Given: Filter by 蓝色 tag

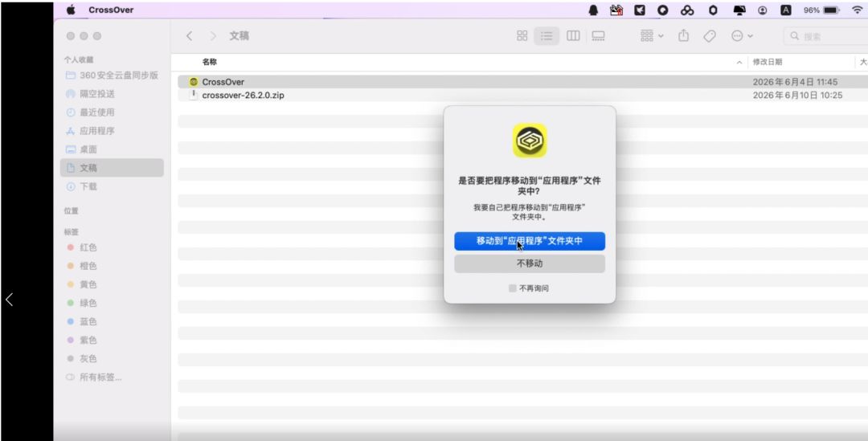Looking at the screenshot, I should point(82,321).
